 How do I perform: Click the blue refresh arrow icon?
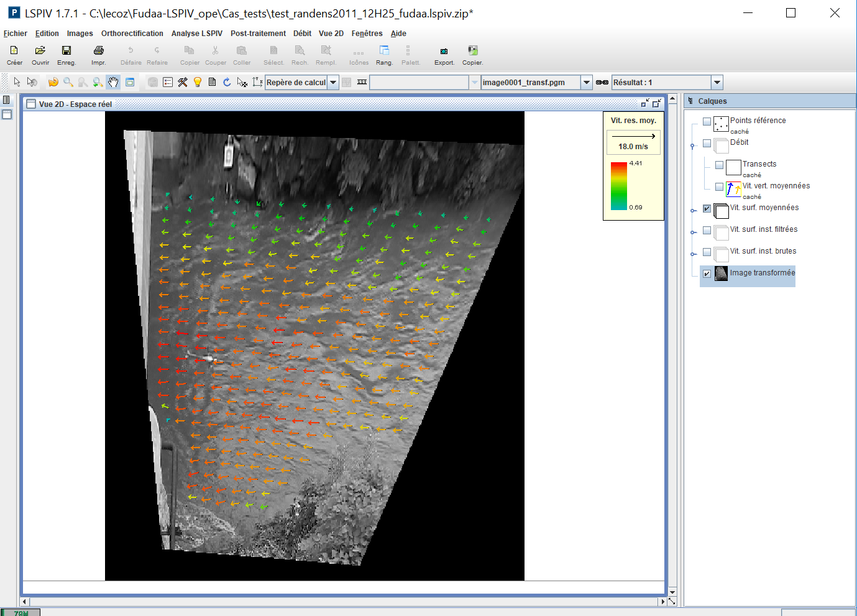227,82
